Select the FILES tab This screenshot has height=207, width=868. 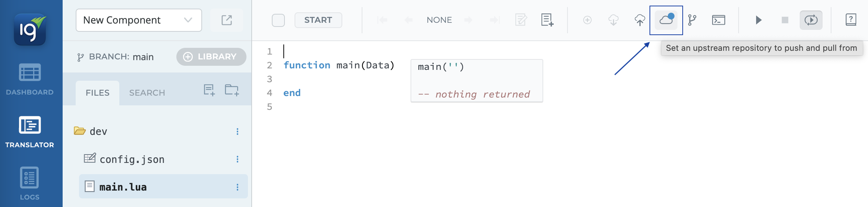click(97, 93)
